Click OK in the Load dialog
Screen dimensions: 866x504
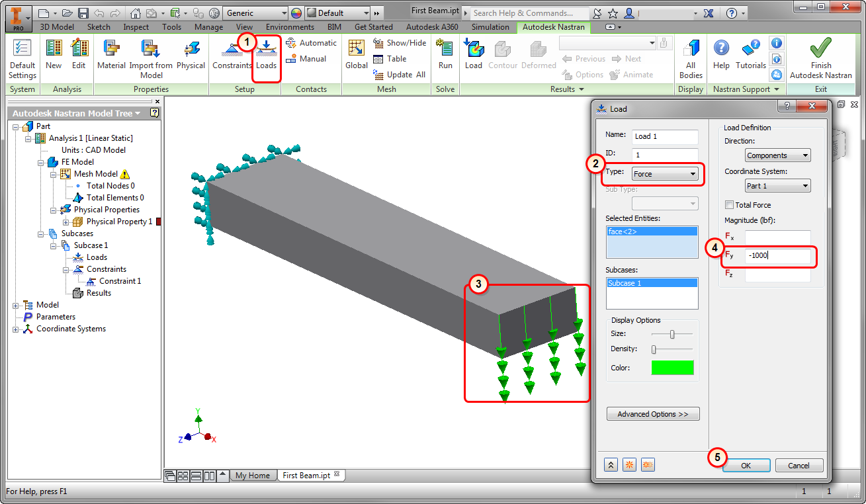pos(746,466)
